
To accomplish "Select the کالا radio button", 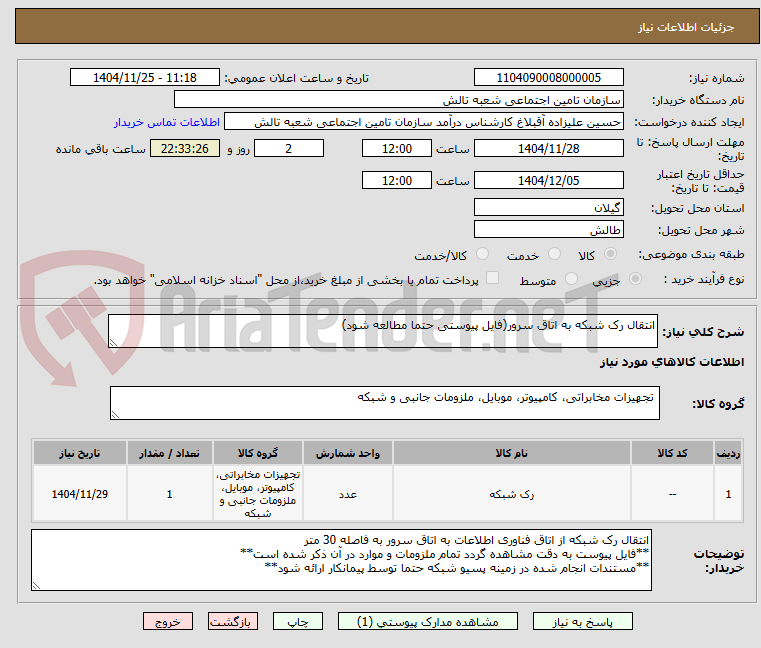I will (611, 254).
